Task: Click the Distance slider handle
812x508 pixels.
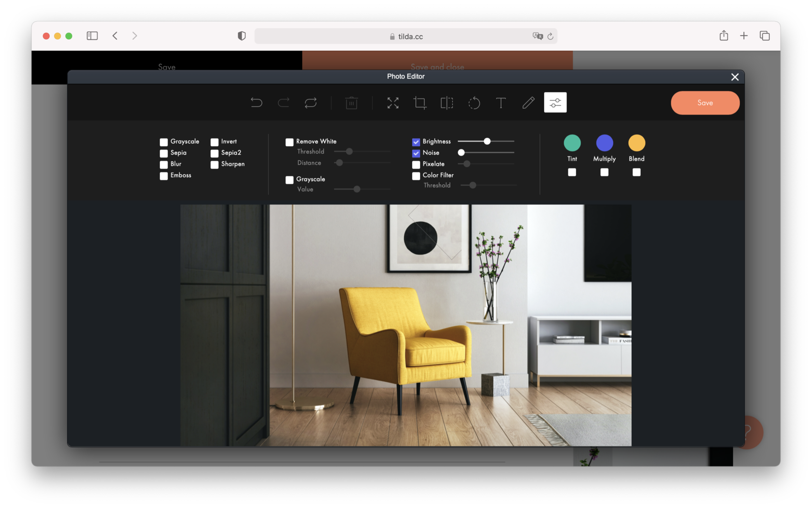Action: pos(339,163)
